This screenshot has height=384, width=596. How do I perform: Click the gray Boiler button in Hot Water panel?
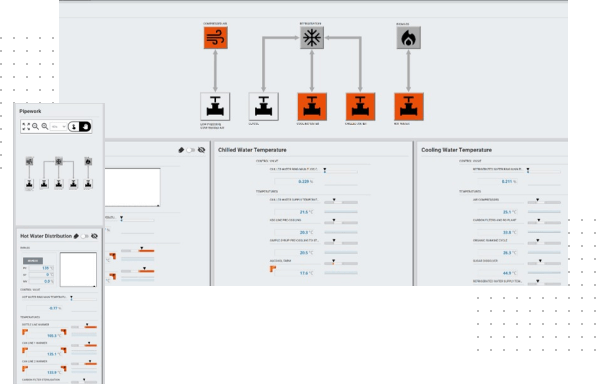tap(33, 260)
